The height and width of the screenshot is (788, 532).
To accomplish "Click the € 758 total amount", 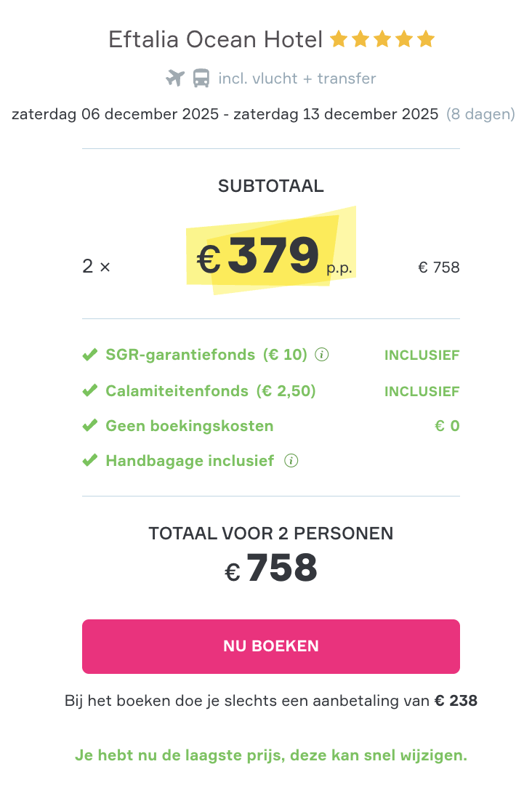I will click(270, 568).
